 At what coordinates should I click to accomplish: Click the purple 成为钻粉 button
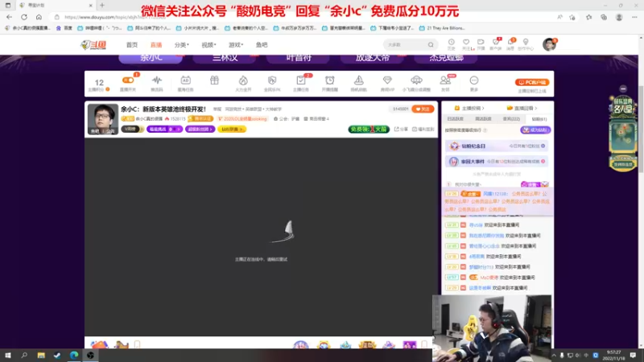535,130
